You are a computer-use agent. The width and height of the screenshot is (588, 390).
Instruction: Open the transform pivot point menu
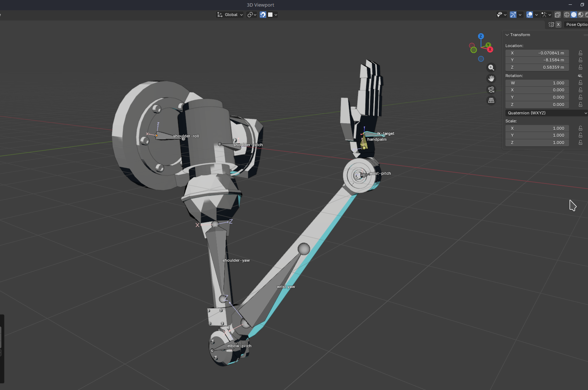(252, 15)
